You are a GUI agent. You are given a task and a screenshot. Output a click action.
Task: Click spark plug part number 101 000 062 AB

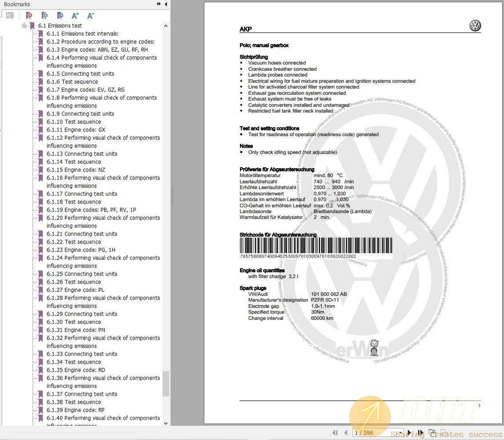329,294
